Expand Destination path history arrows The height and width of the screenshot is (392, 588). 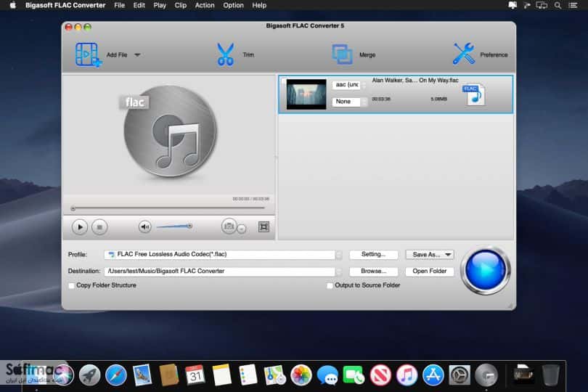coord(338,271)
